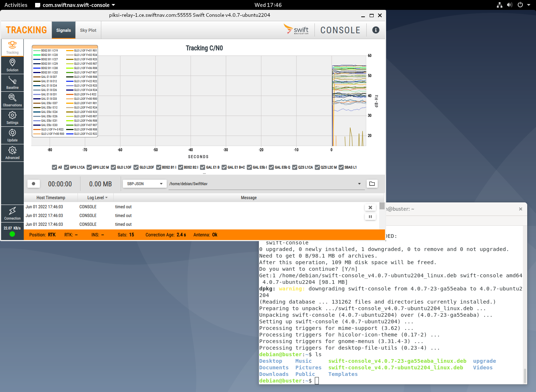Open the com.swiftnav.swift-console app menu
536x392 pixels.
point(75,5)
